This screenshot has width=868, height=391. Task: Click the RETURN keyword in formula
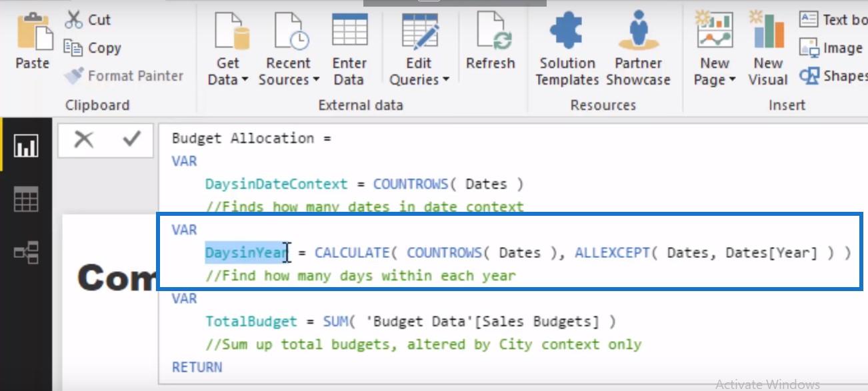click(197, 367)
